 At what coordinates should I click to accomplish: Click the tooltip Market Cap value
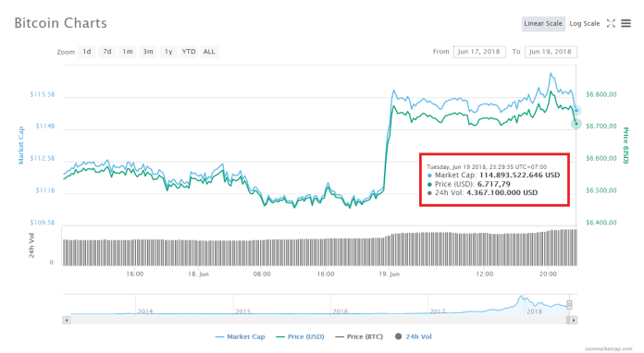coord(520,175)
